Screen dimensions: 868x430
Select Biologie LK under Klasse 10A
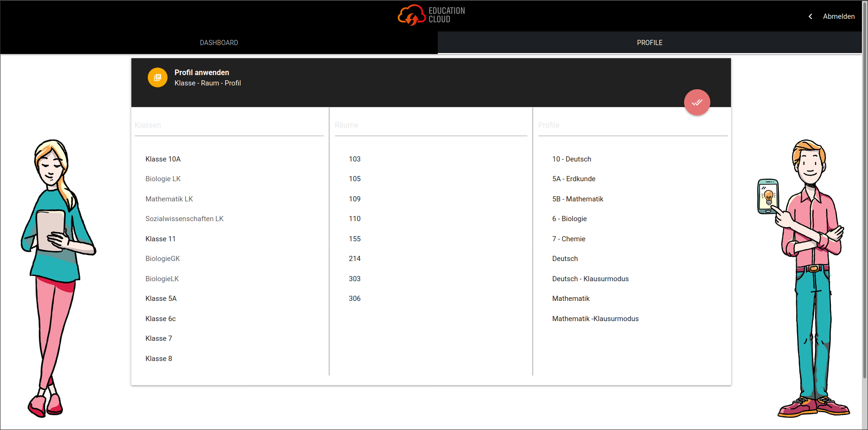[x=163, y=178]
